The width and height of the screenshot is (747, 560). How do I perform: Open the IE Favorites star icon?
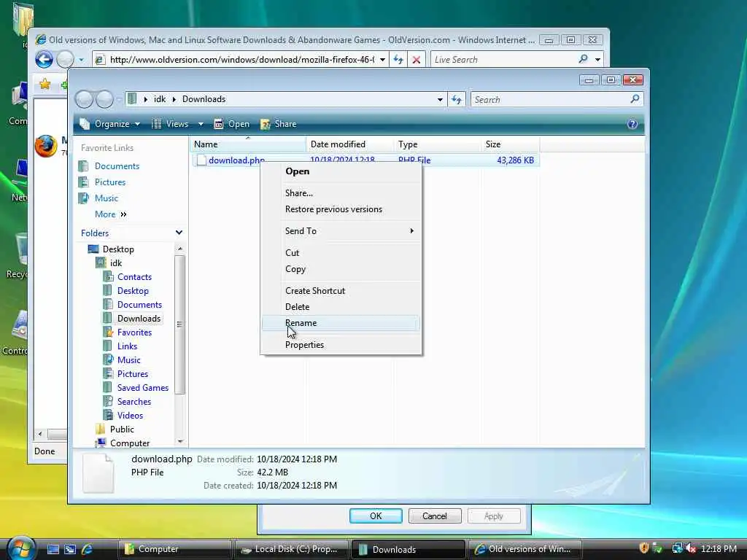pos(44,85)
